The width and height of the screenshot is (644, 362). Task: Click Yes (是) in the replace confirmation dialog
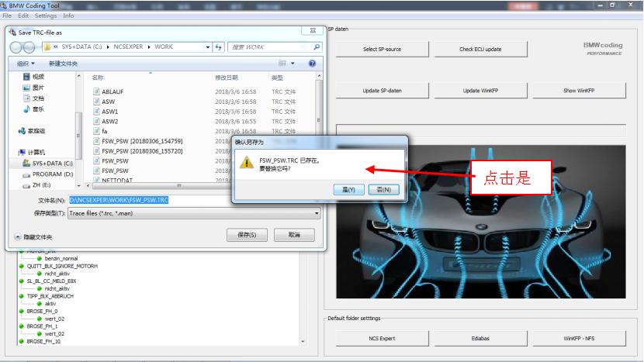coord(348,190)
